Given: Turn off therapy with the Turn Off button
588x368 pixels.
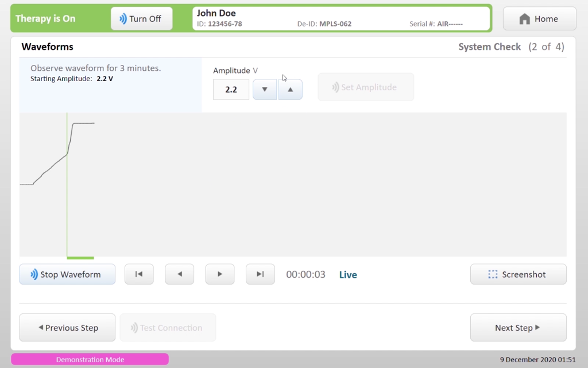Looking at the screenshot, I should (x=141, y=19).
